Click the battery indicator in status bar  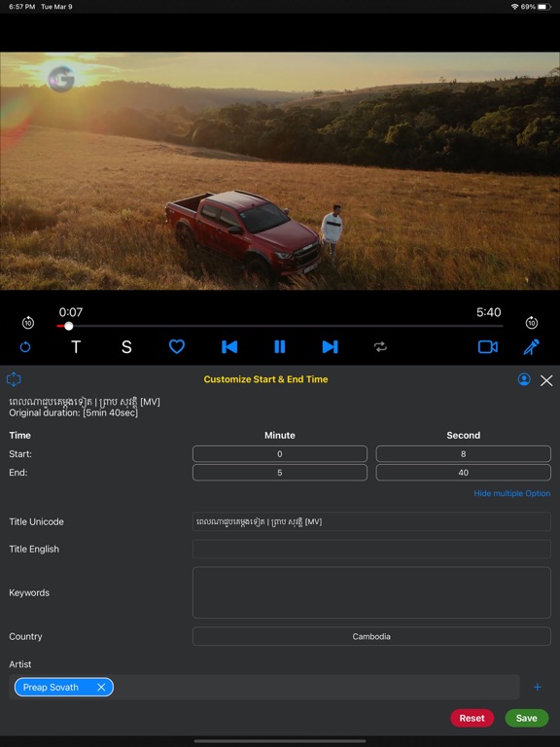pyautogui.click(x=544, y=7)
